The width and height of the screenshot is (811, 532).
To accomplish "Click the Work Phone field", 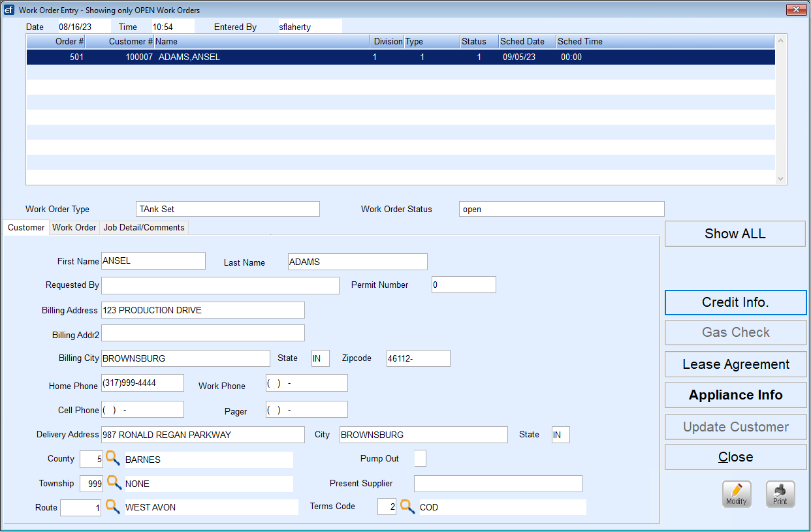I will coord(307,383).
